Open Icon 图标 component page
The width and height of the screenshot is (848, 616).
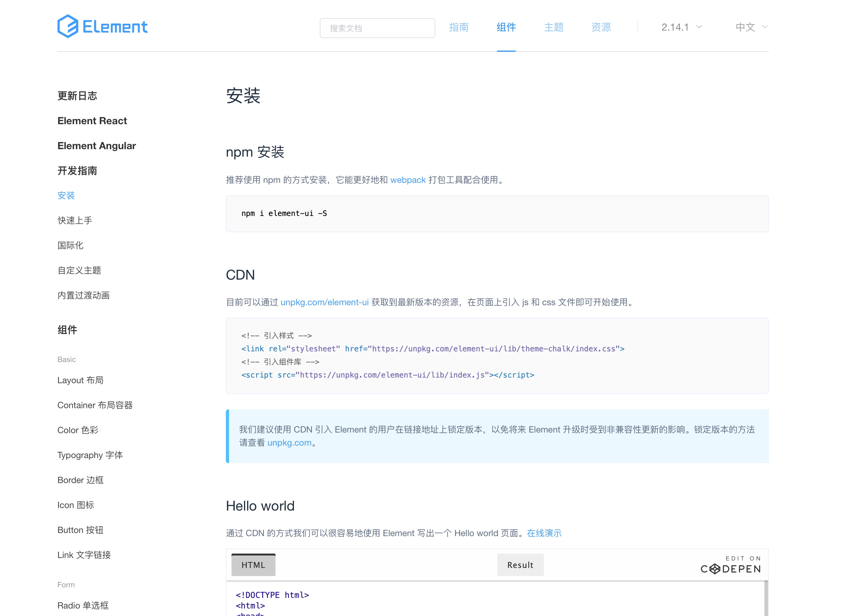(76, 505)
